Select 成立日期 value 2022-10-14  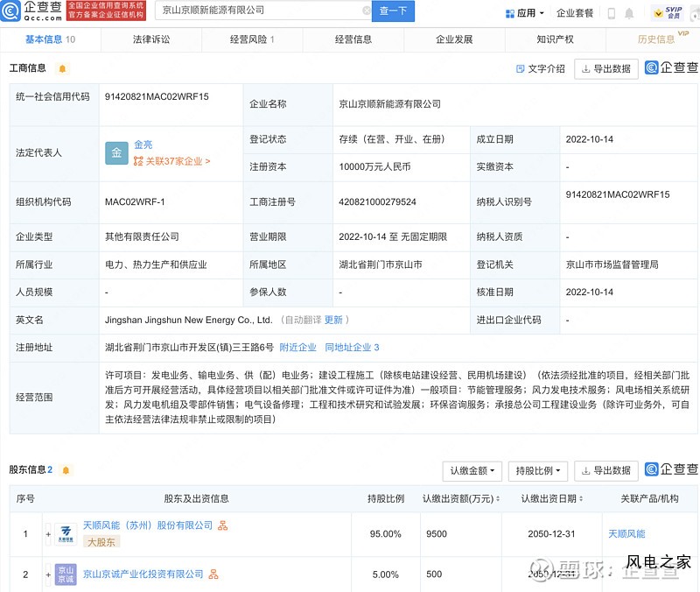(589, 139)
